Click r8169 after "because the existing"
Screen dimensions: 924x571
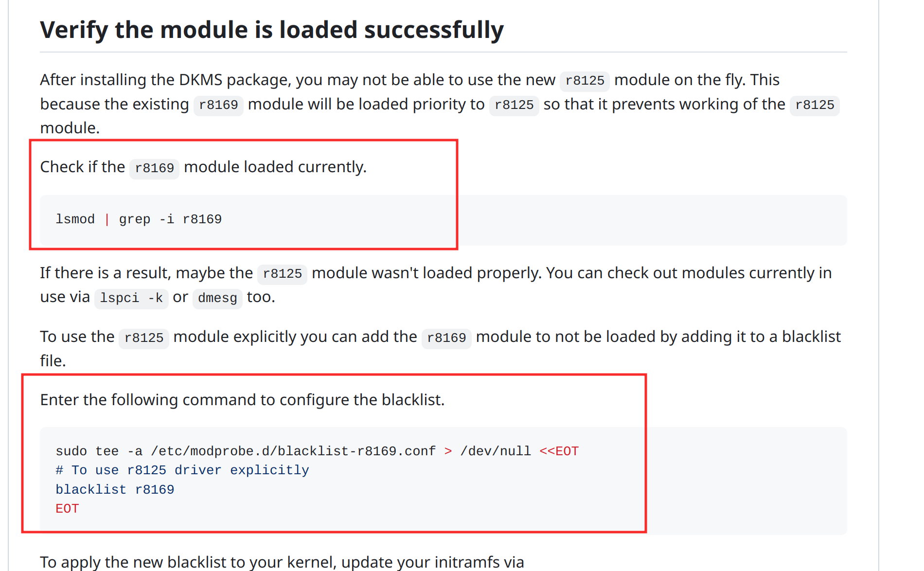coord(218,105)
